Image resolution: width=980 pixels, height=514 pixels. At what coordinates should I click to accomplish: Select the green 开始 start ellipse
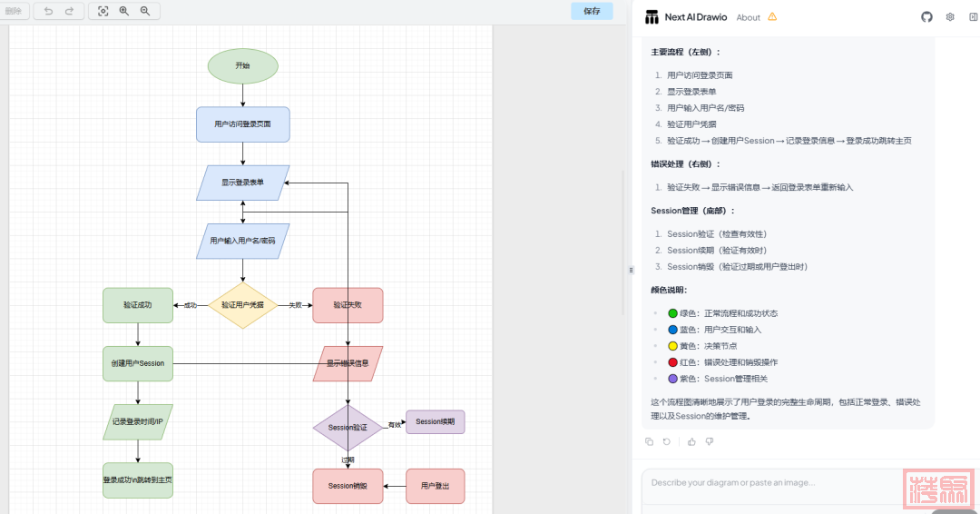click(x=242, y=65)
